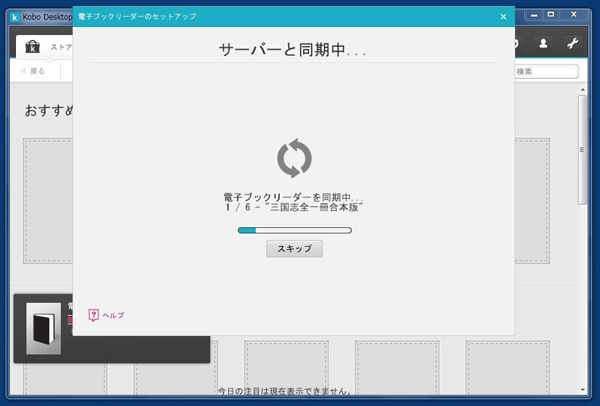600x406 pixels.
Task: Click the sync progress bar
Action: (x=295, y=230)
